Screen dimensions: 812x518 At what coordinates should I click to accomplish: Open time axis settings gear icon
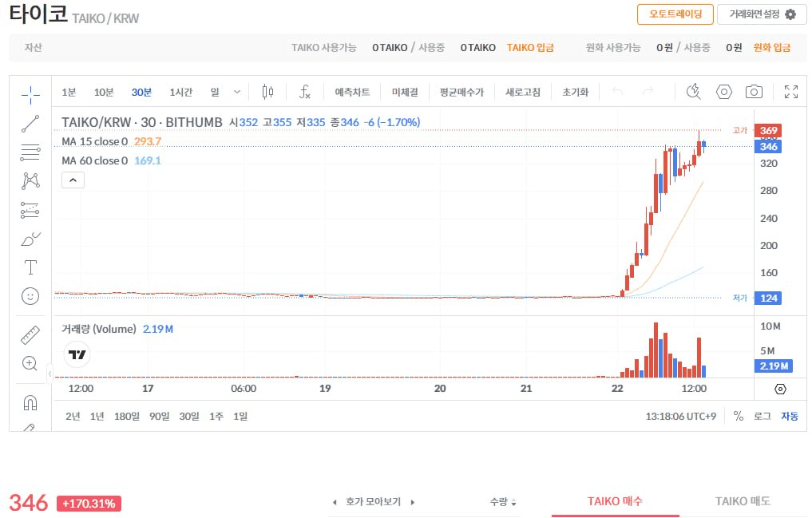point(780,389)
